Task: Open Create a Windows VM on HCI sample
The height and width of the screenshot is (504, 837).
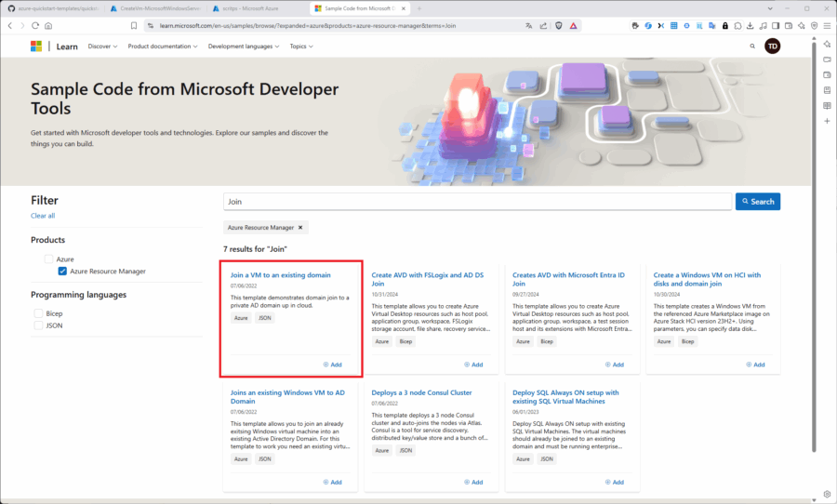Action: click(x=707, y=279)
